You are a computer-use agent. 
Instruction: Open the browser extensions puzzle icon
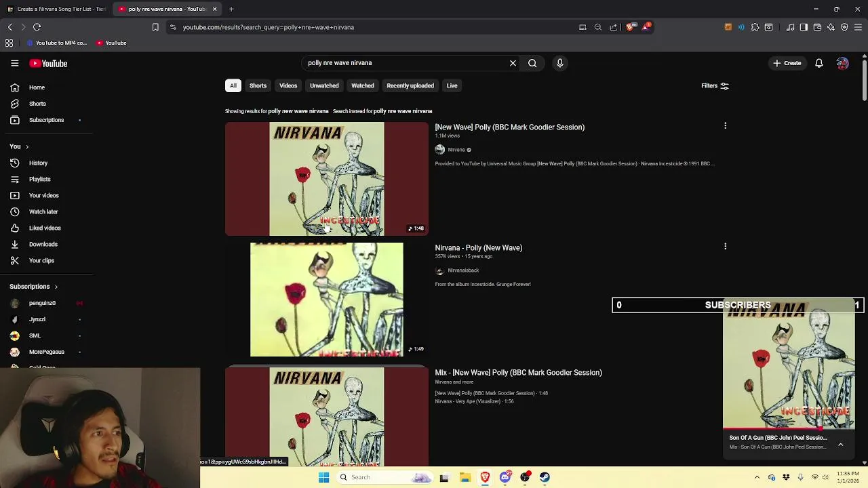pyautogui.click(x=755, y=27)
